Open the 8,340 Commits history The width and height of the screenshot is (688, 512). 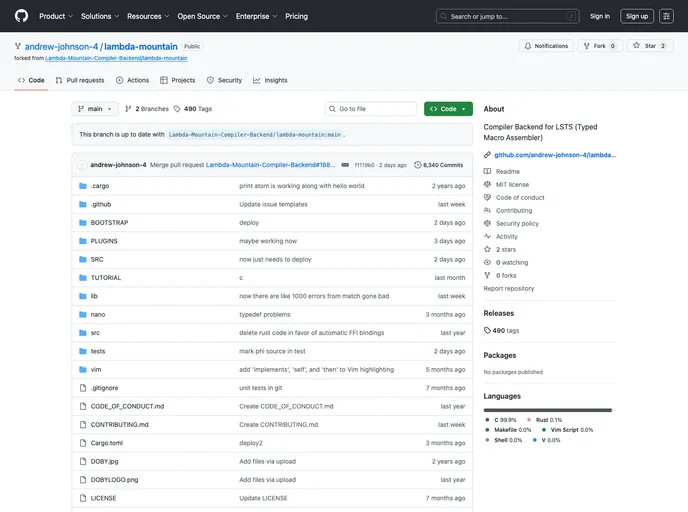click(x=439, y=164)
